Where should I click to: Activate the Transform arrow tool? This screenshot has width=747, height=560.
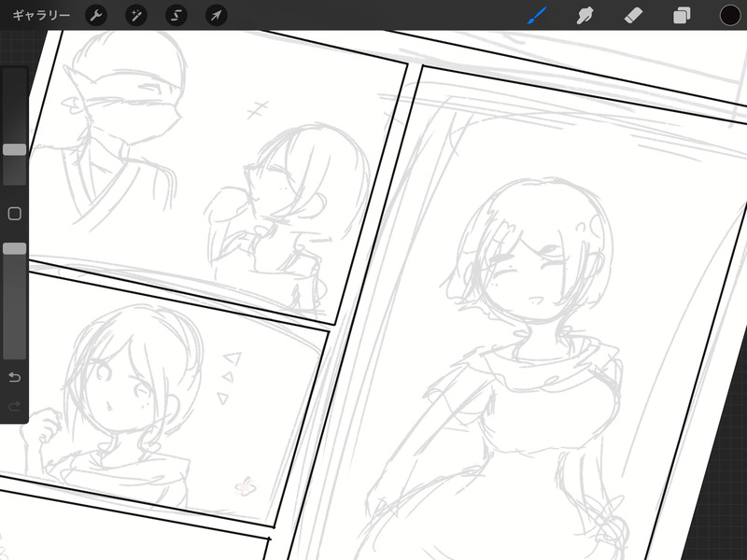click(x=217, y=15)
